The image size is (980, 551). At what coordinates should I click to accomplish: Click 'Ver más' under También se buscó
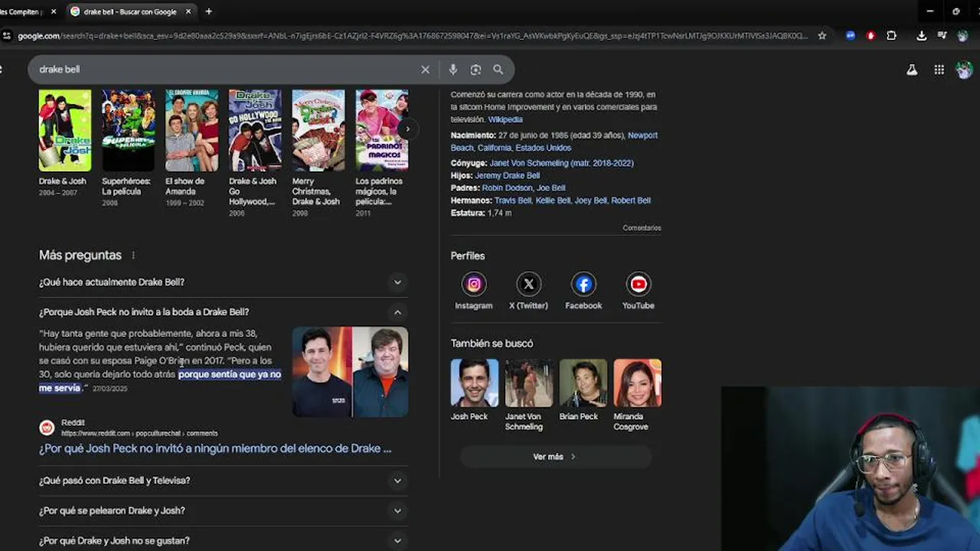(555, 457)
